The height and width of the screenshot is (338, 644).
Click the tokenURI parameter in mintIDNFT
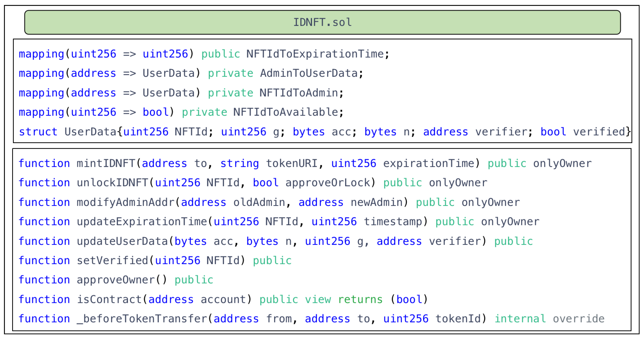(292, 163)
